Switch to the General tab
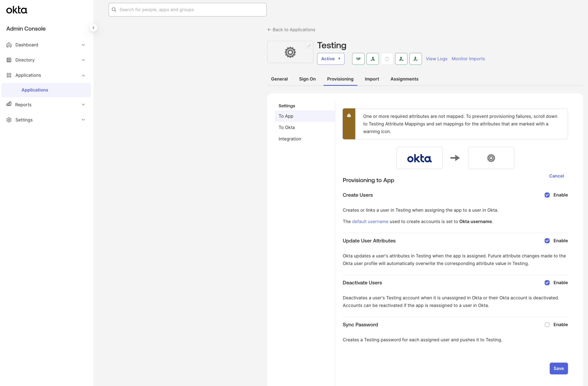This screenshot has width=588, height=386. [279, 79]
